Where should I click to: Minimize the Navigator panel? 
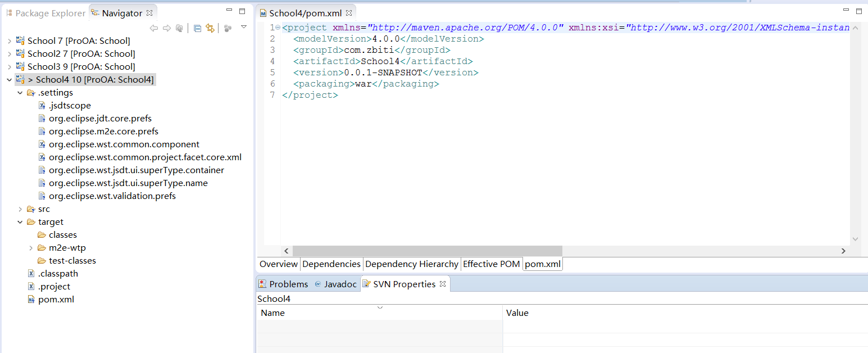point(229,11)
